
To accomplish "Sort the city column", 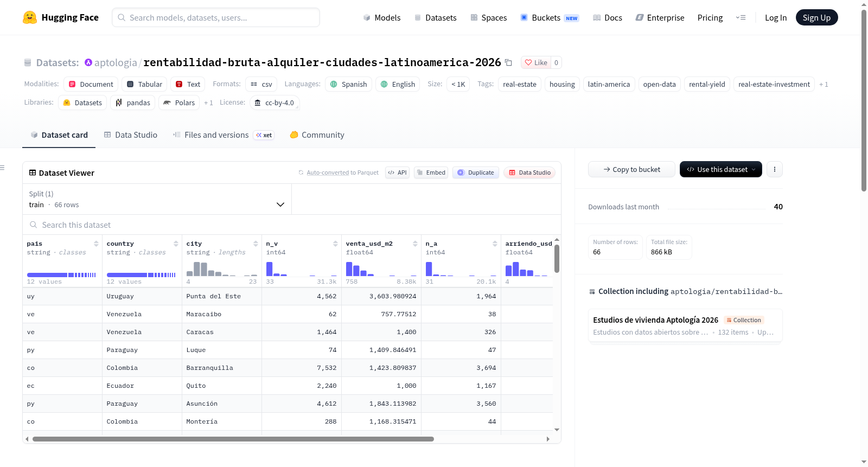I will click(x=256, y=244).
